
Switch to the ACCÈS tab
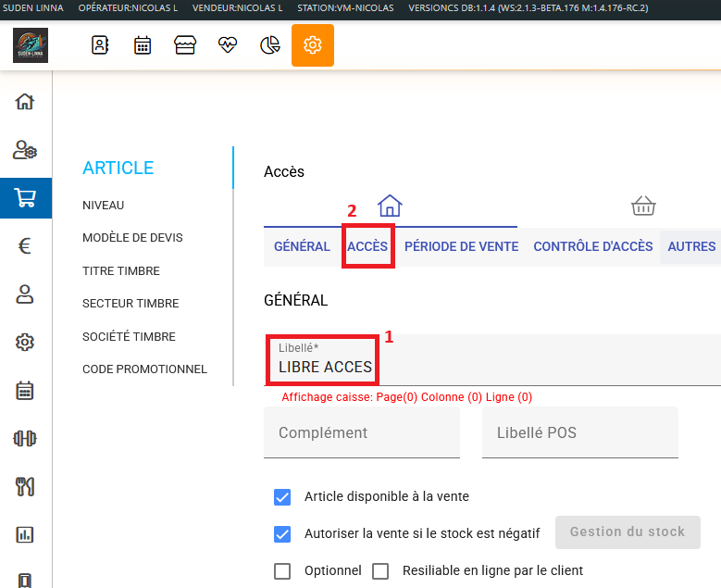(x=367, y=246)
